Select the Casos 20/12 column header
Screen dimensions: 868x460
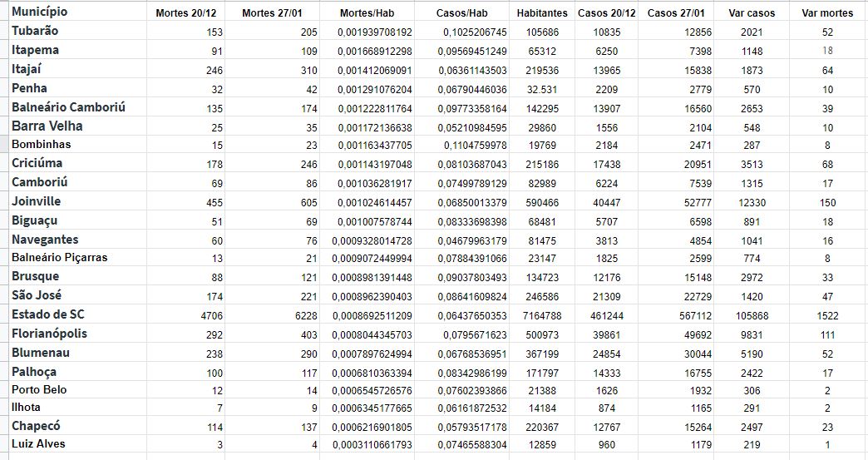pos(607,12)
